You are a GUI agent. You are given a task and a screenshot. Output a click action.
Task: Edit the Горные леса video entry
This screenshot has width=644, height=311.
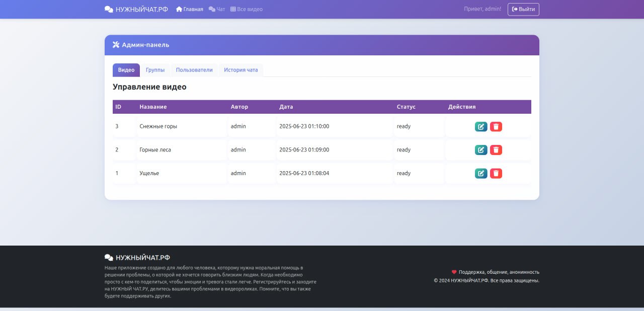click(481, 150)
